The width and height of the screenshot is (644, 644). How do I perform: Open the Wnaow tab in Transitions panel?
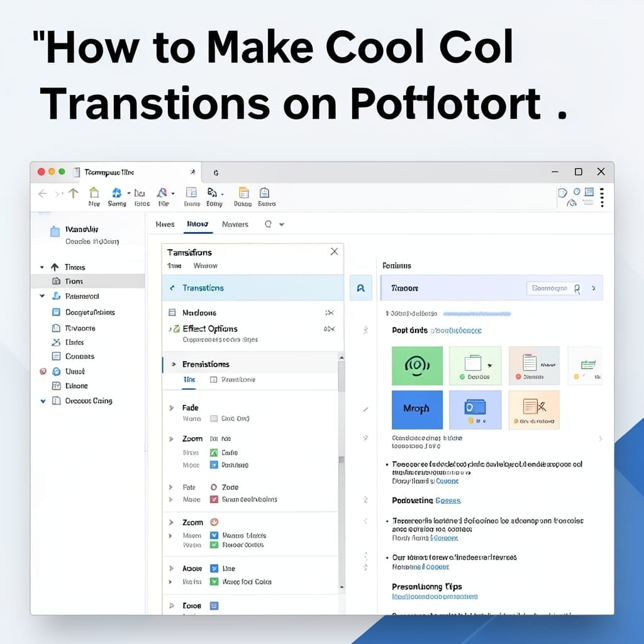click(206, 266)
